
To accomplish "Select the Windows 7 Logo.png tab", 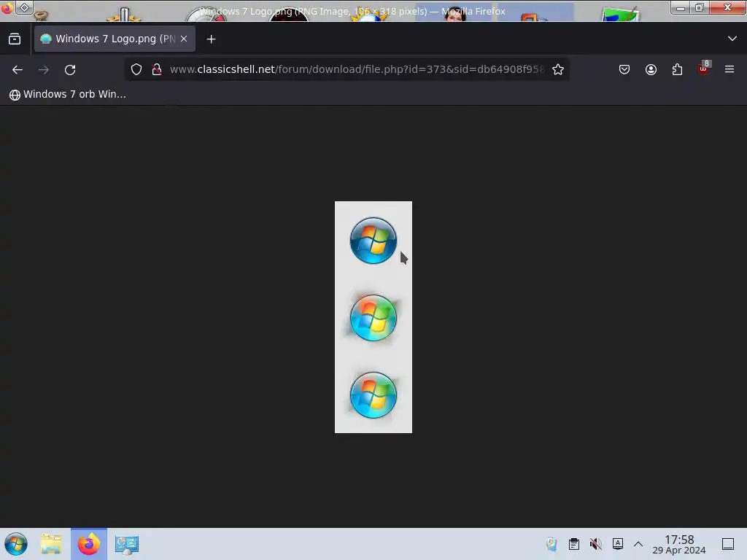I will tap(115, 39).
